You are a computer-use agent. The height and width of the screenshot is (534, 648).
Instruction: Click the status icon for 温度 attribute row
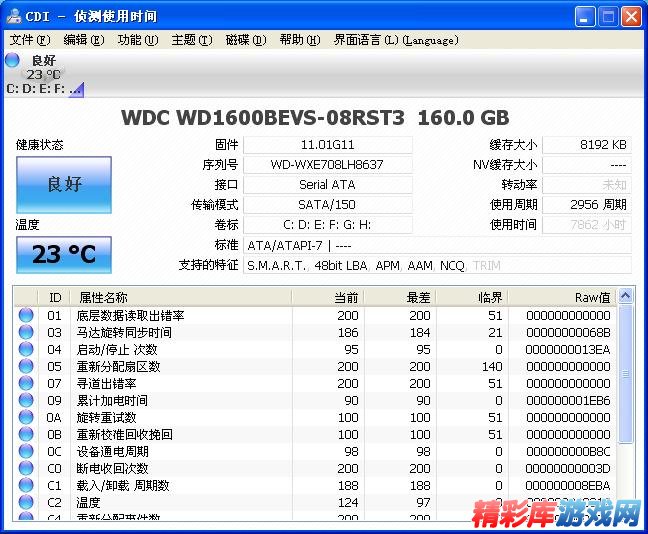[x=26, y=502]
